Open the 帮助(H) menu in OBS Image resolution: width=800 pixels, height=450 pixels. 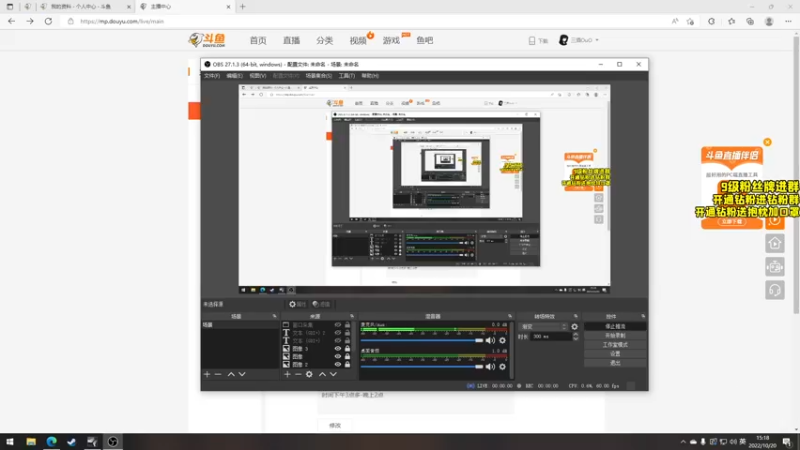tap(370, 76)
